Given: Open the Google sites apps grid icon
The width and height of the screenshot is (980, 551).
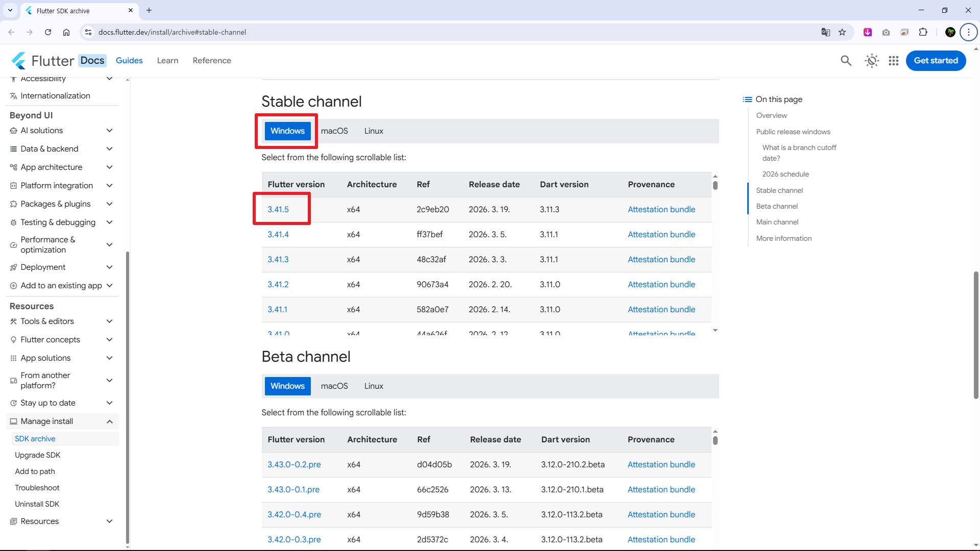Looking at the screenshot, I should coord(893,61).
